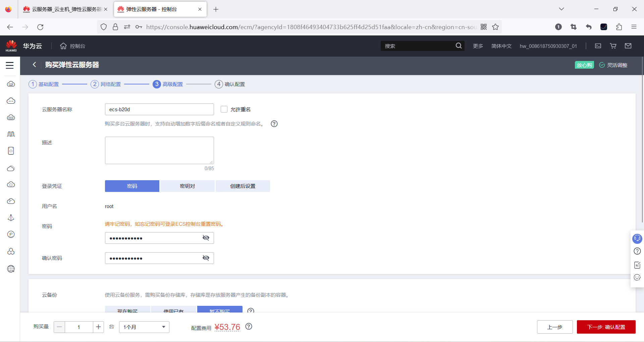
Task: Open the messages mail icon
Action: (x=628, y=46)
